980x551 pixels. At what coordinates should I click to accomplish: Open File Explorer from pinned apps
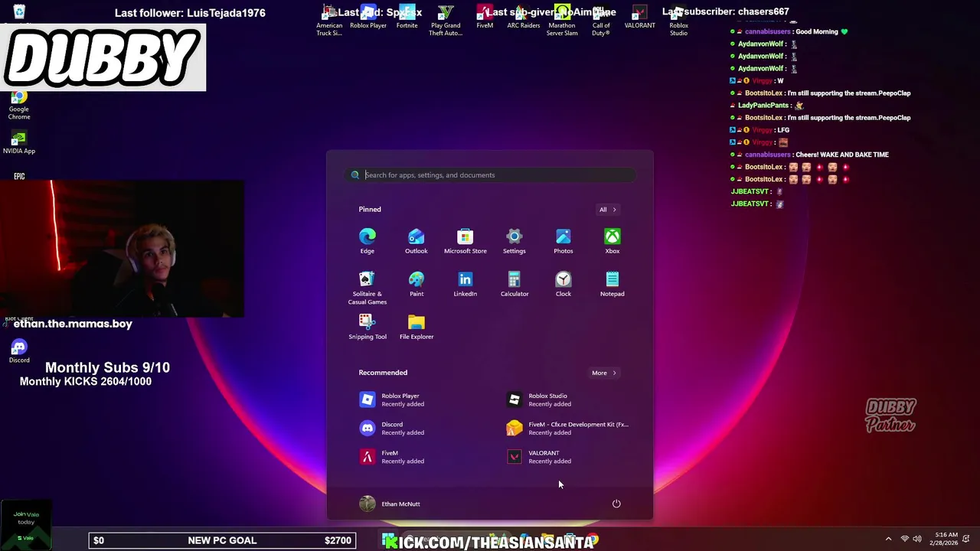(x=416, y=327)
